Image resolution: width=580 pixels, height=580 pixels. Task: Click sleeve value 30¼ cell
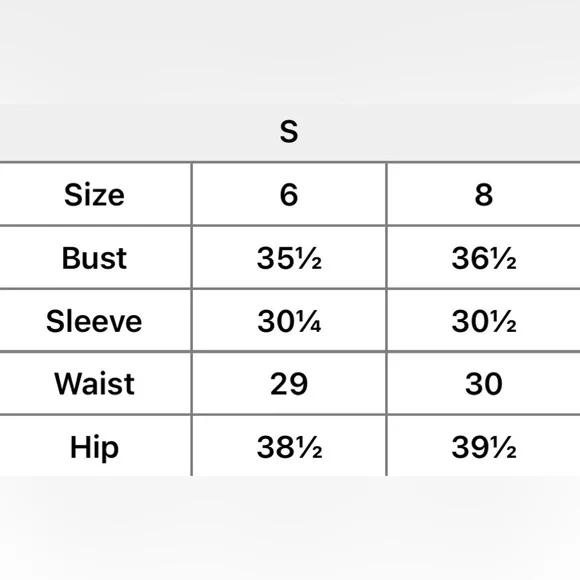[289, 320]
